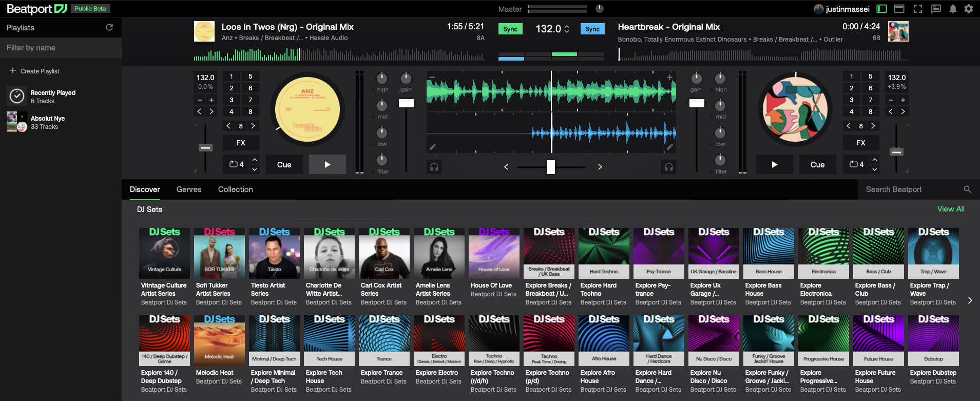The image size is (980, 401).
Task: Refresh the Playlists panel
Action: pos(109,27)
